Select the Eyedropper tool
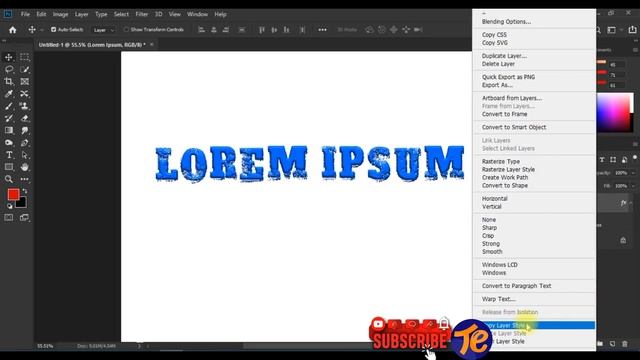This screenshot has width=640, height=360. (x=9, y=94)
